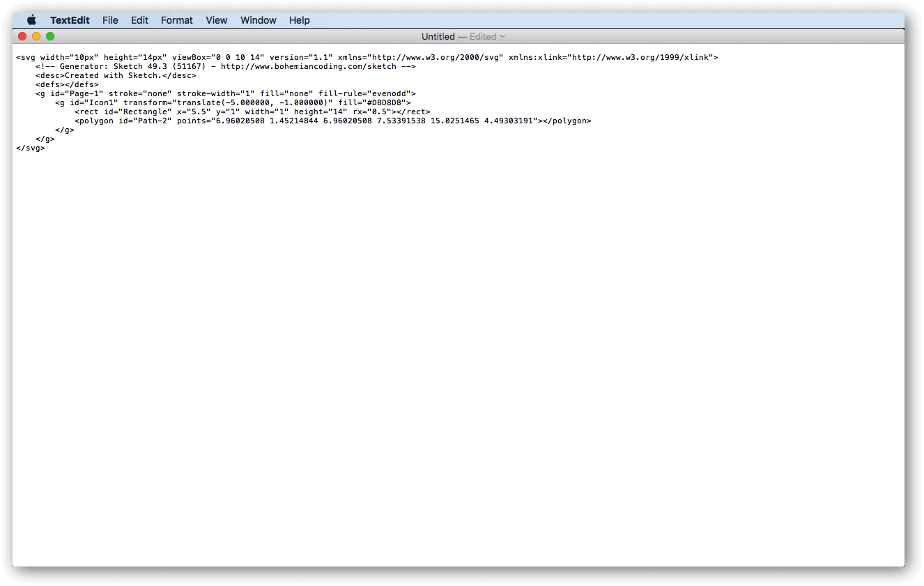The height and width of the screenshot is (586, 924).
Task: Click the bohemiancoding.com/sketch URL text
Action: coord(309,66)
